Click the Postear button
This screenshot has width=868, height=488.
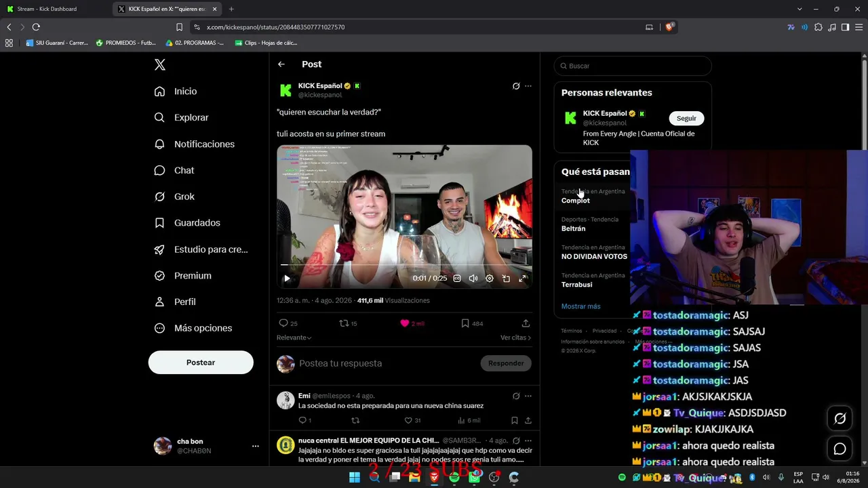(x=201, y=363)
